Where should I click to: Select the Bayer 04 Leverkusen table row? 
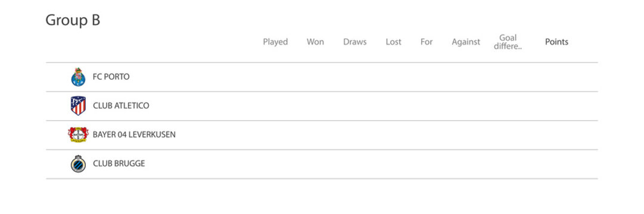(x=322, y=135)
